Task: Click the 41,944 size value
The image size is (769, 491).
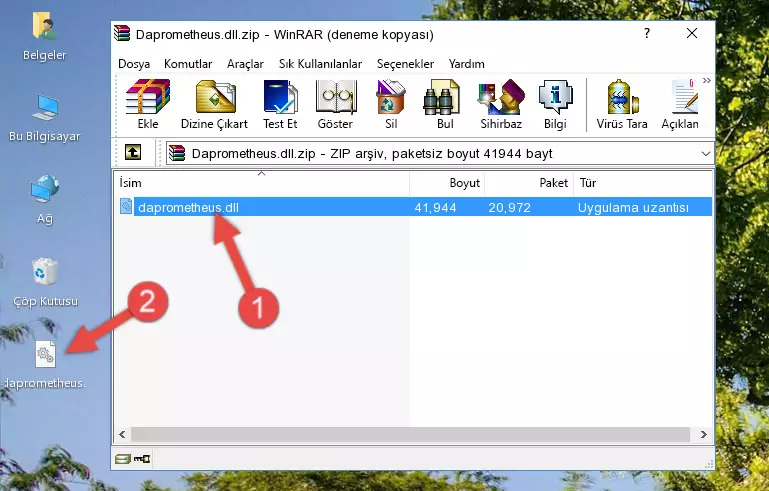Action: pos(436,207)
